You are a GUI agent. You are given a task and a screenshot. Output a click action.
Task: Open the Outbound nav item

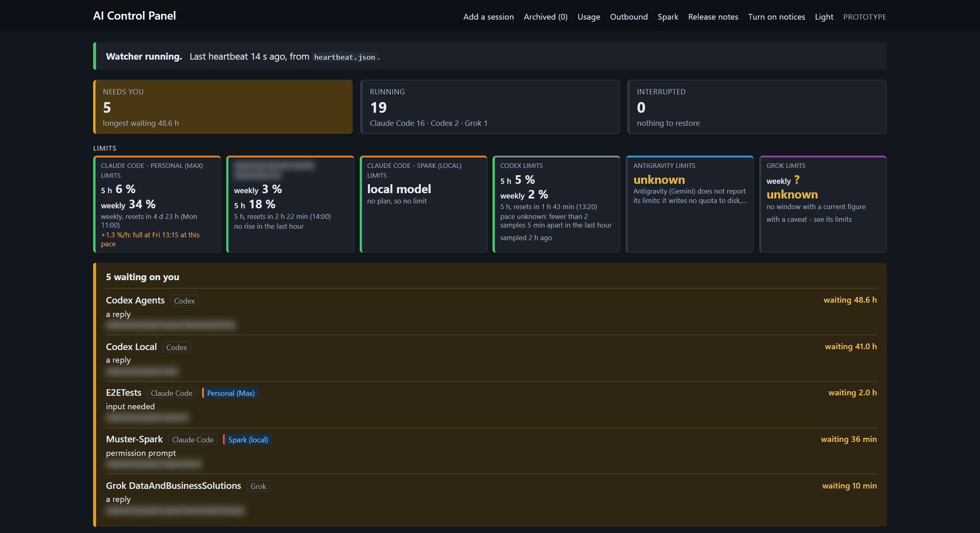click(628, 17)
